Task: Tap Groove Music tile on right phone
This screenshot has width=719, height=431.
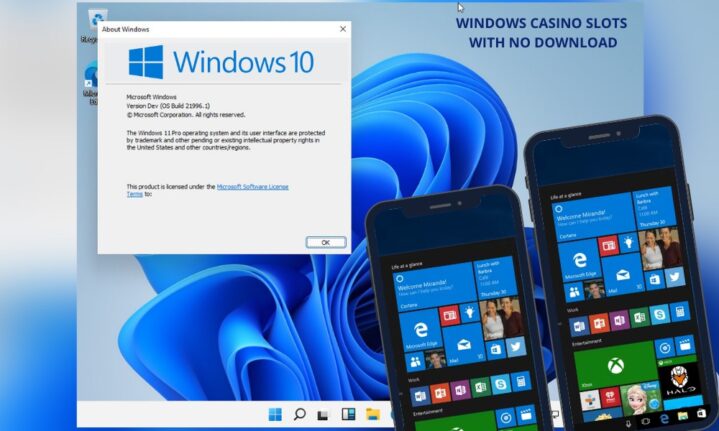Action: pos(665,348)
